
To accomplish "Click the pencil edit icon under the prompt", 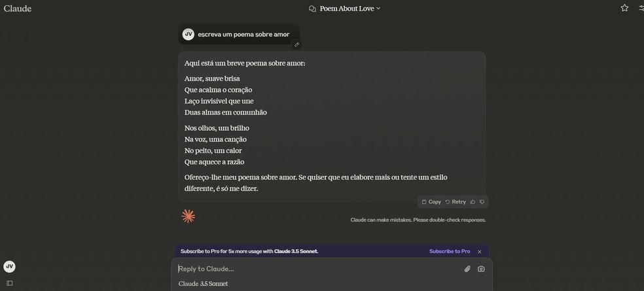I will click(x=296, y=45).
